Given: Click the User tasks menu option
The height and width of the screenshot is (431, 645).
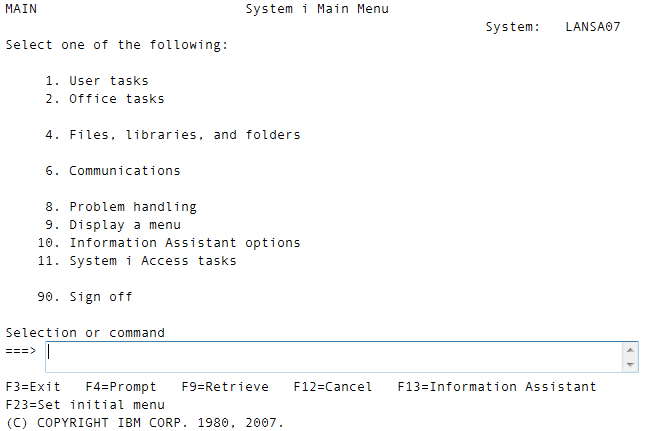Looking at the screenshot, I should (x=108, y=81).
